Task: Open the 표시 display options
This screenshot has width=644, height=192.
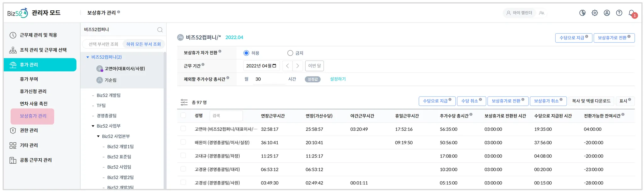Action: tap(625, 101)
